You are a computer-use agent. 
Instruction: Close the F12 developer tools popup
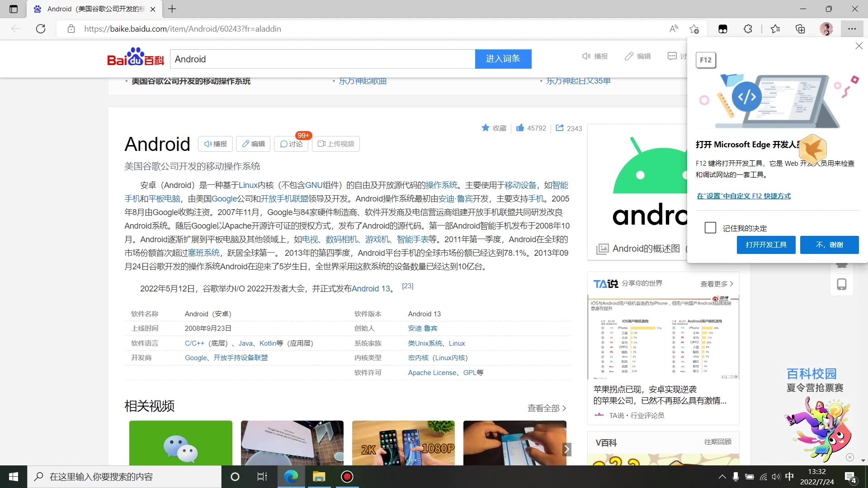click(x=859, y=46)
